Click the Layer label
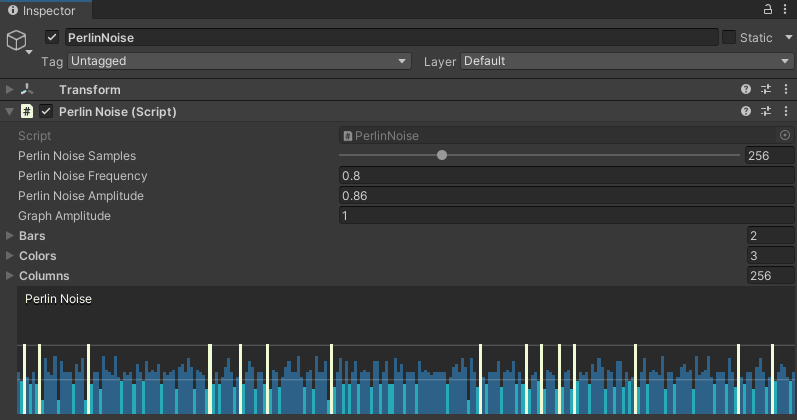797x420 pixels. pos(440,62)
